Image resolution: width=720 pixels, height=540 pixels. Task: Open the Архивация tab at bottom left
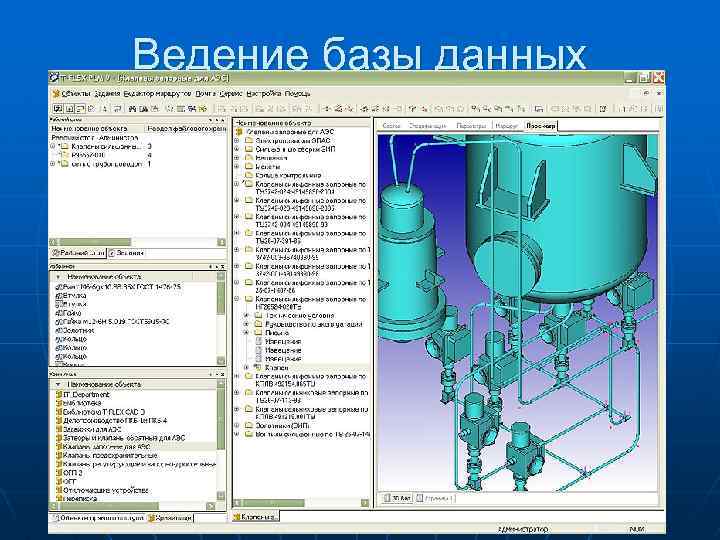[x=170, y=518]
